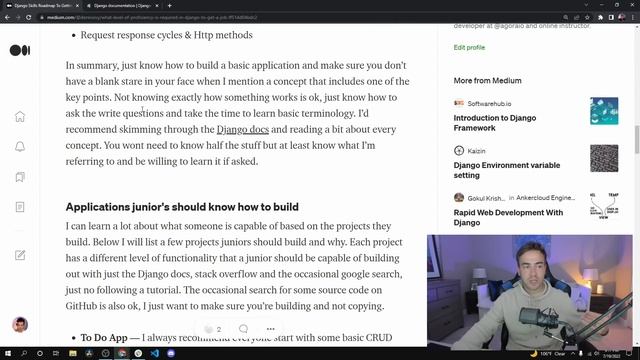Open the three-dot more options below the article
Image resolution: width=640 pixels, height=360 pixels.
[271, 329]
